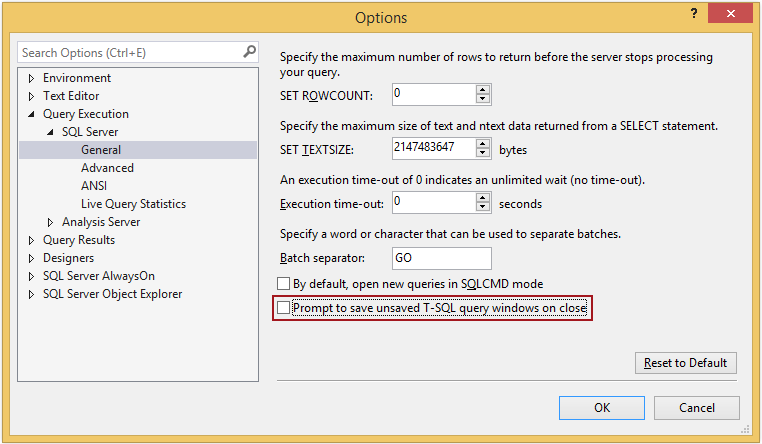This screenshot has width=762, height=444.
Task: Collapse the Query Execution node
Action: [x=32, y=114]
